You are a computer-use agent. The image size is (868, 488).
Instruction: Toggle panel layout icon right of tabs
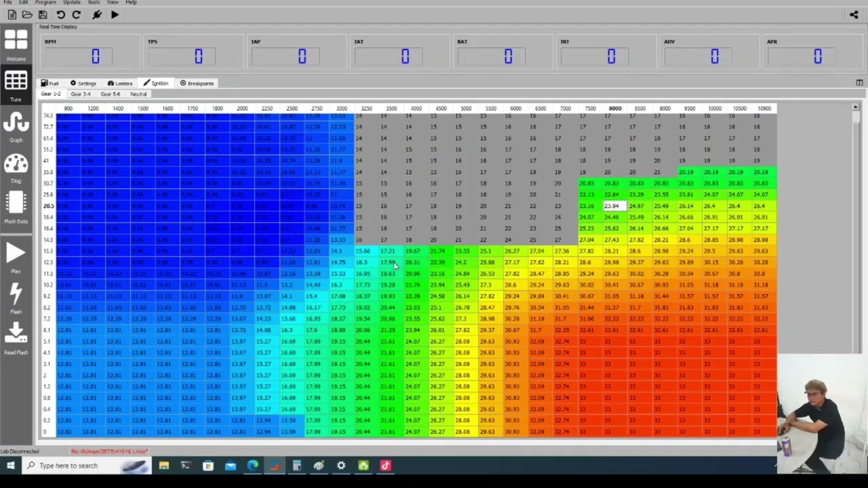[x=859, y=83]
